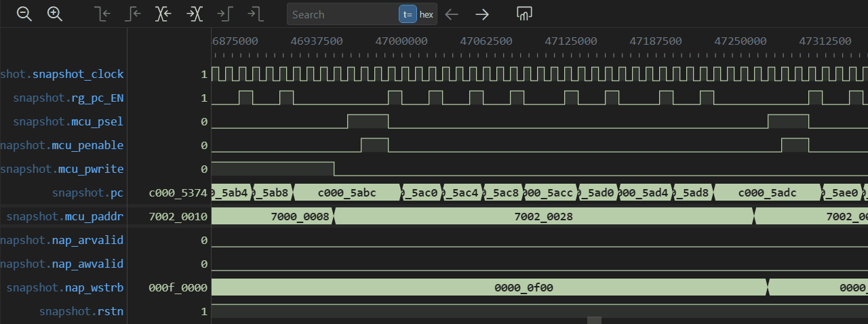868x324 pixels.
Task: Select the rg_pc_EN signal row
Action: (68, 98)
